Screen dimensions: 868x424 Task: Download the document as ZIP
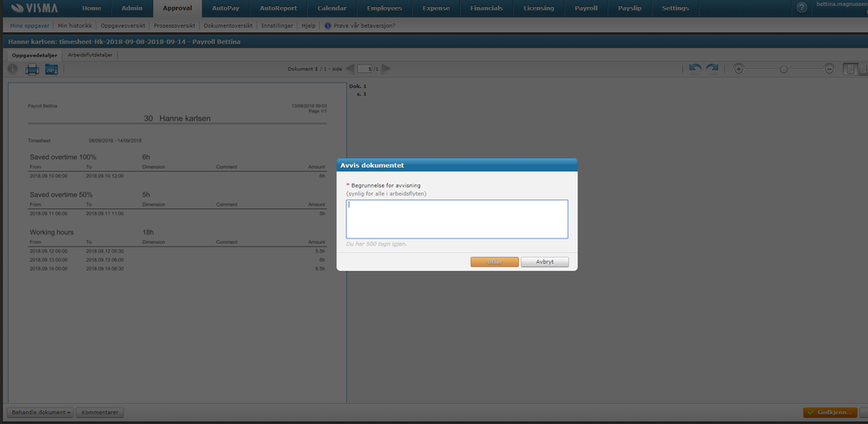pos(51,70)
